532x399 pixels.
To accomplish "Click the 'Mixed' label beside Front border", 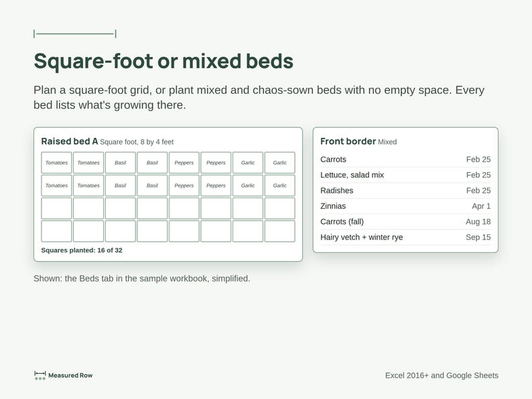I will tap(387, 142).
